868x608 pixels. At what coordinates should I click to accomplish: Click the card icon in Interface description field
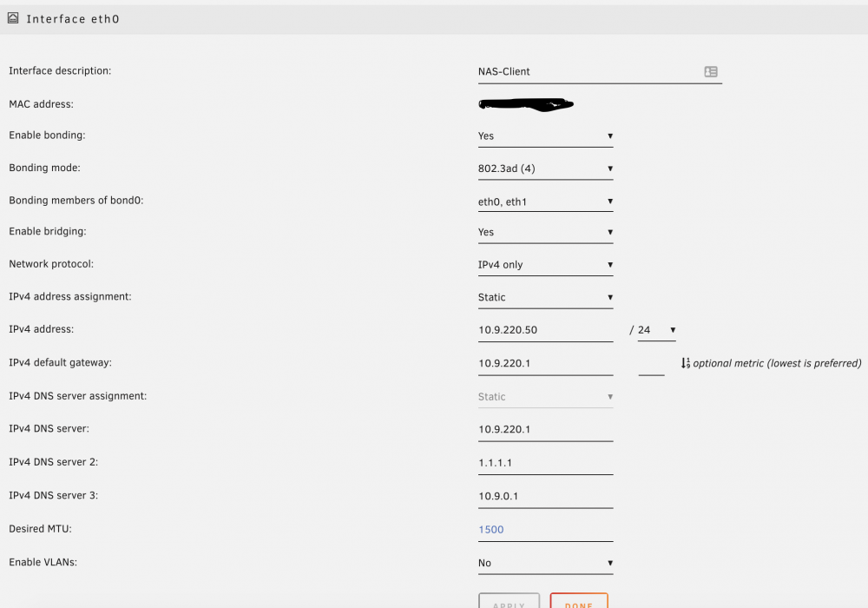point(711,71)
